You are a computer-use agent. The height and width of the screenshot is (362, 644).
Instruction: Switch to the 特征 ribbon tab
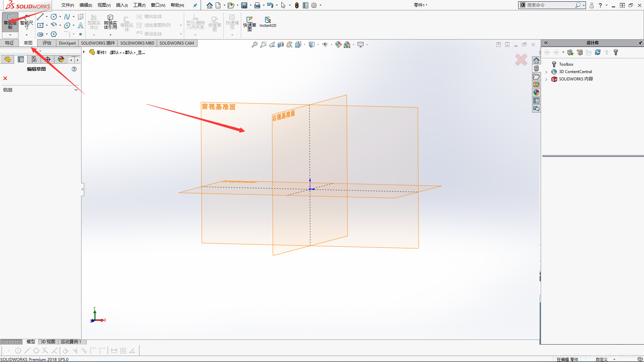[9, 43]
